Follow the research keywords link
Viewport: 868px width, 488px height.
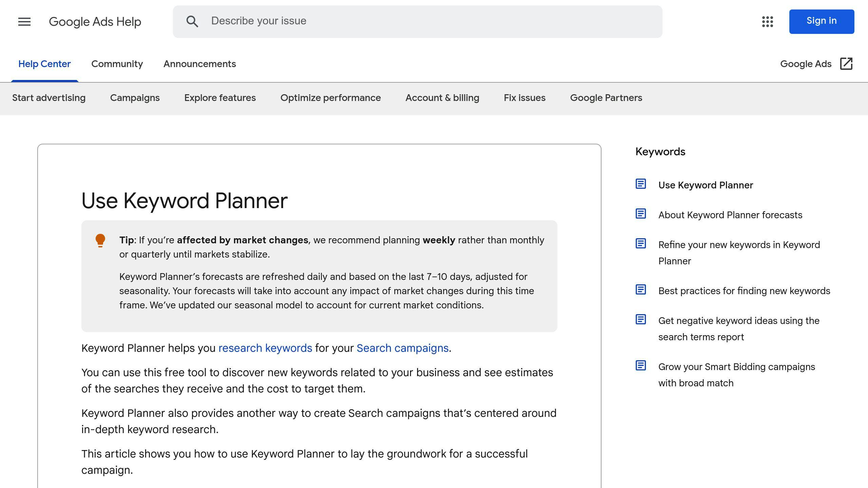tap(265, 348)
